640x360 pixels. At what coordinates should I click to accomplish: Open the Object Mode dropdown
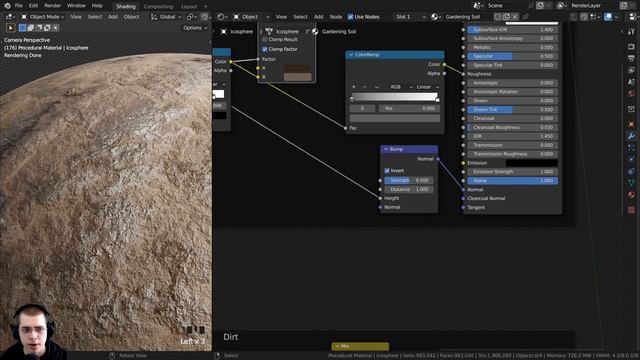(42, 17)
